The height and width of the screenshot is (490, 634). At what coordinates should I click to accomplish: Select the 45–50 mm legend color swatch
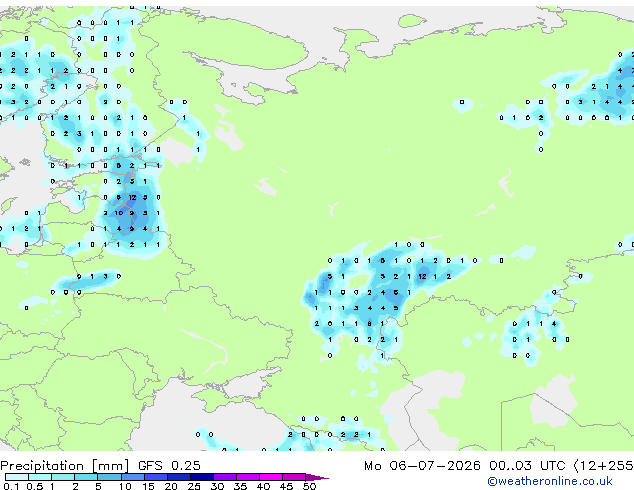tap(294, 477)
